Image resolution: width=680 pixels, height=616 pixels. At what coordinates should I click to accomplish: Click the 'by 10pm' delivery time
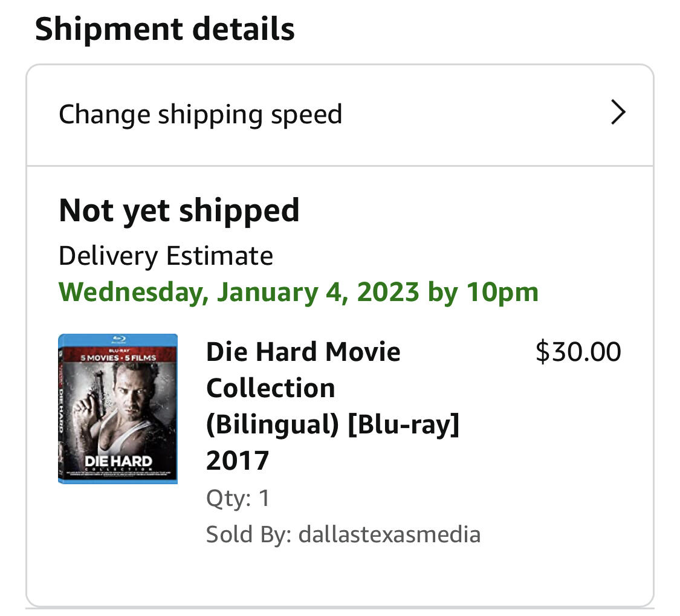[483, 292]
